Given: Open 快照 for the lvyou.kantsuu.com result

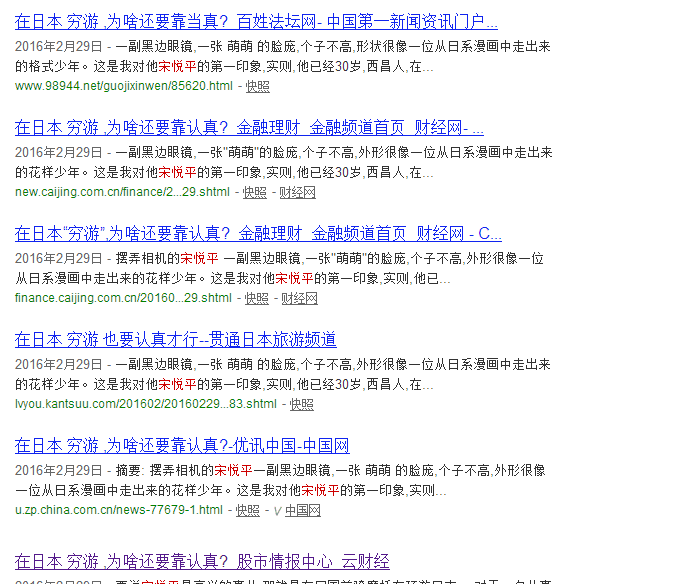Looking at the screenshot, I should point(301,404).
